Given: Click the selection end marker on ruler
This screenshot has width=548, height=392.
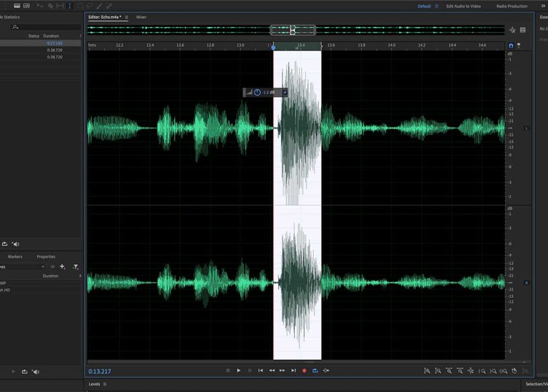Looking at the screenshot, I should (322, 45).
